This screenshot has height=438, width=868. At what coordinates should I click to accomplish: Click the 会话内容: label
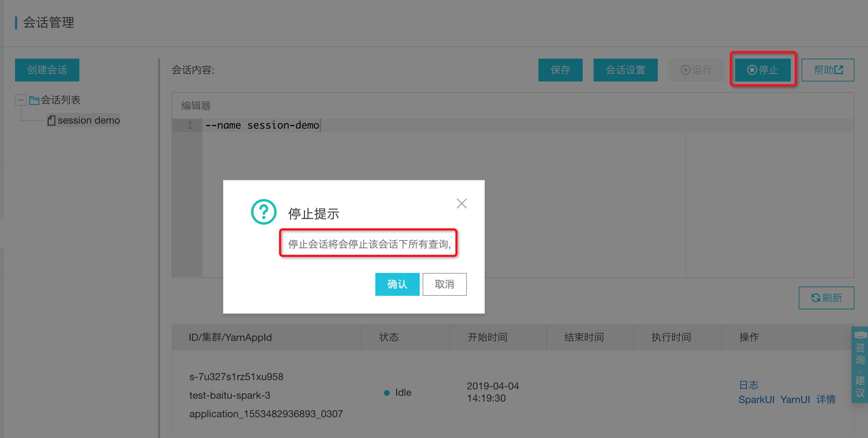pyautogui.click(x=193, y=70)
